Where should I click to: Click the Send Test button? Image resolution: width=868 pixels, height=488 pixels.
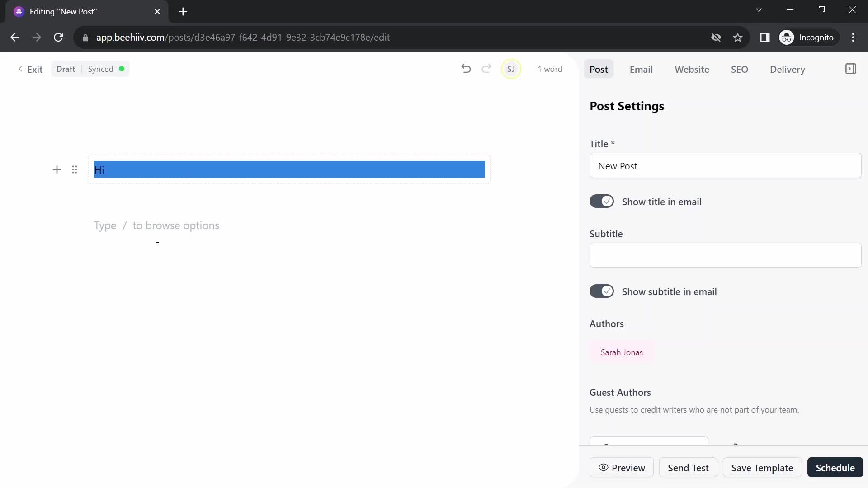coord(688,468)
